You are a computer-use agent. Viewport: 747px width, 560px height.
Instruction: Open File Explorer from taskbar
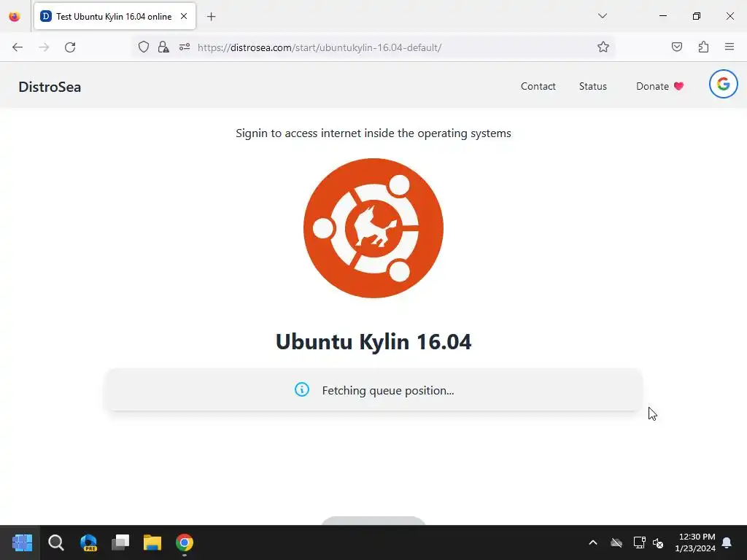pos(152,542)
